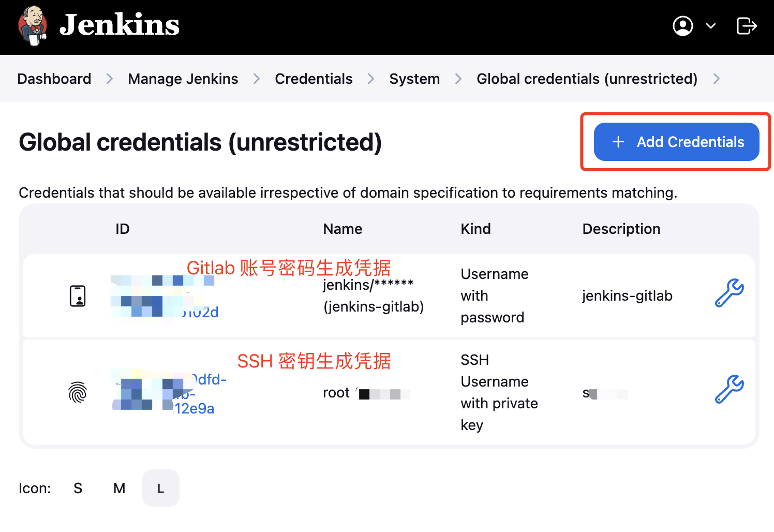The height and width of the screenshot is (532, 774).
Task: Click the fingerprint icon of SSH credential
Action: [x=78, y=392]
